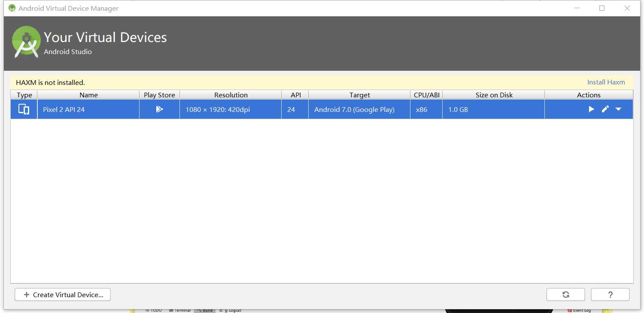Refresh the virtual device list

[565, 295]
